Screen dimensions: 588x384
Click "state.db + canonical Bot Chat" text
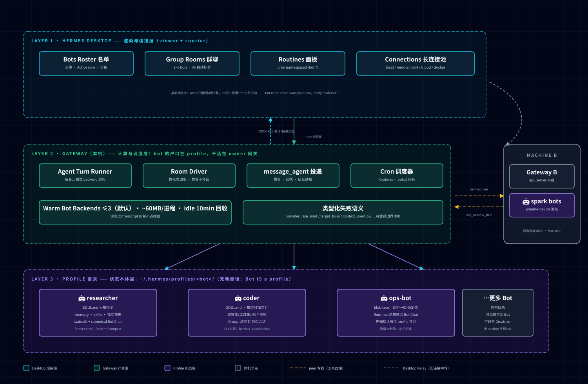tap(98, 322)
